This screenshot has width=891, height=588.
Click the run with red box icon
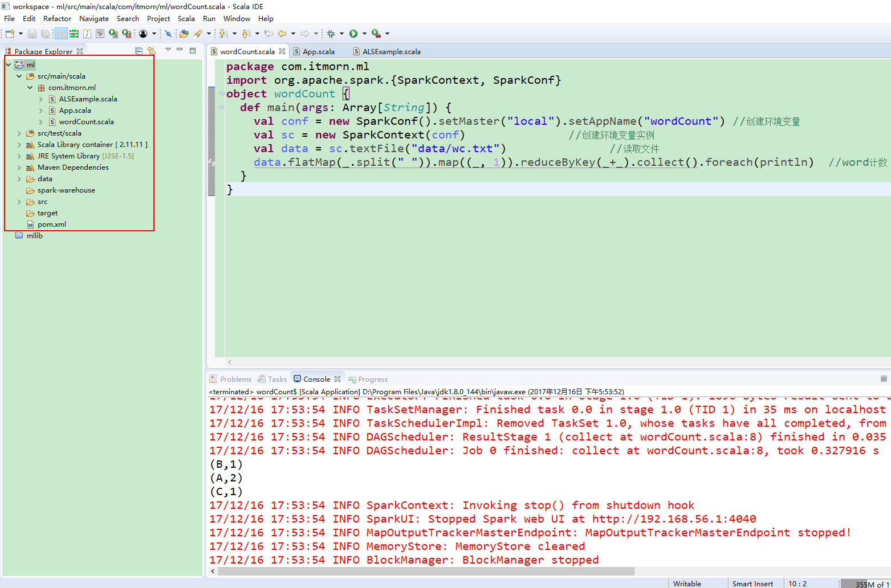(x=127, y=34)
